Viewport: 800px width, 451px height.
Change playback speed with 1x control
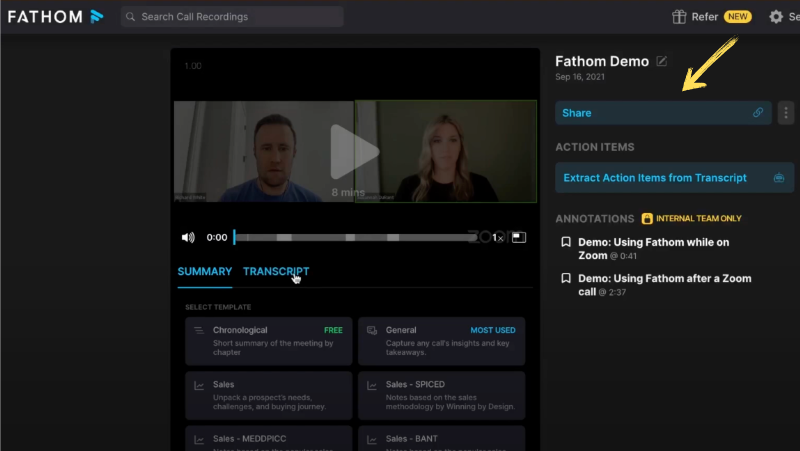(497, 238)
